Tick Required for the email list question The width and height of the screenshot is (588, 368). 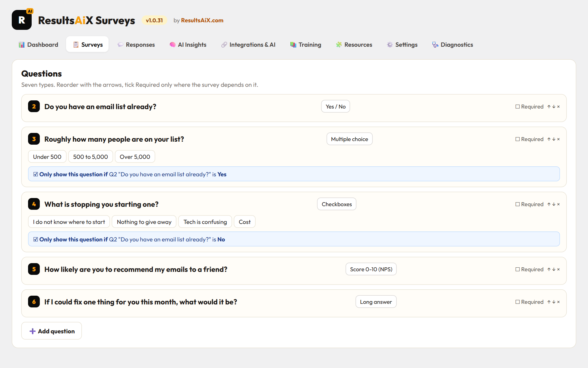pyautogui.click(x=518, y=107)
